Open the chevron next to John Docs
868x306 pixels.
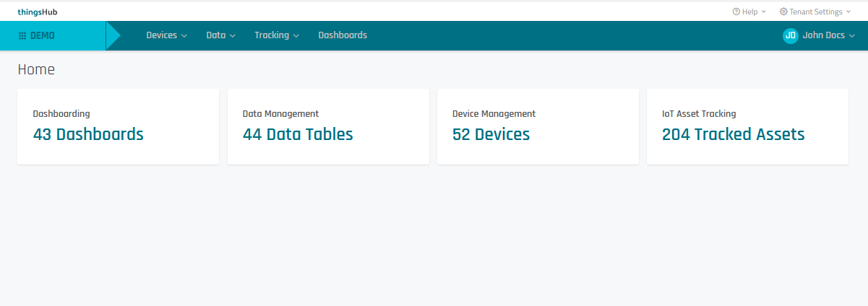point(851,36)
